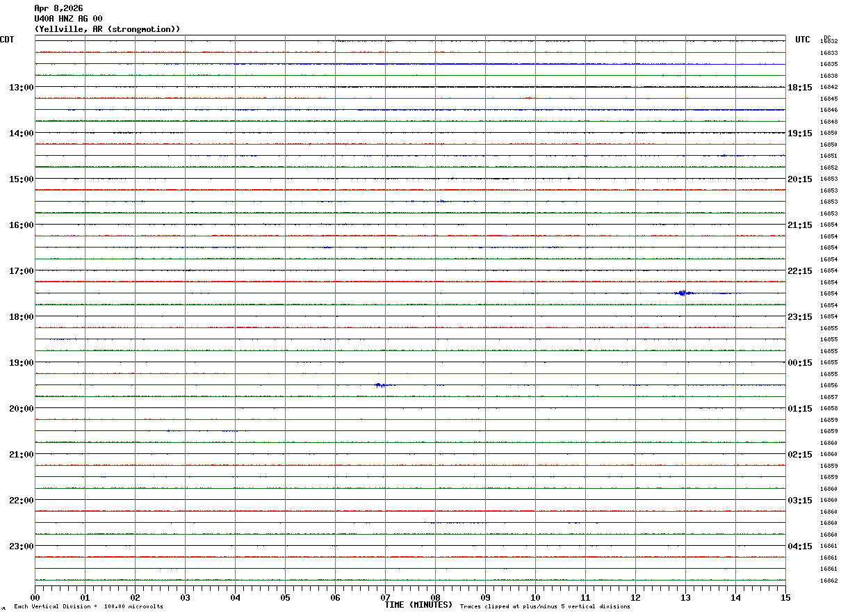The image size is (841, 616).
Task: Click the 20:00 CDT time label
Action: pos(21,409)
